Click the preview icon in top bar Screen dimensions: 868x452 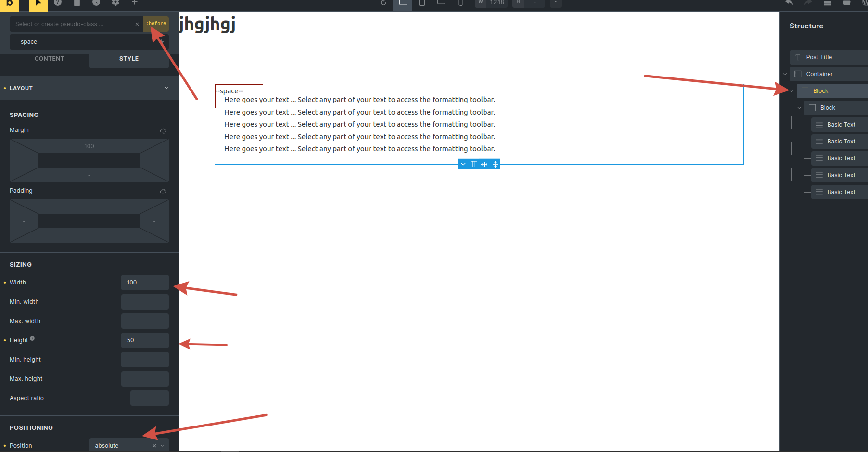click(x=847, y=3)
